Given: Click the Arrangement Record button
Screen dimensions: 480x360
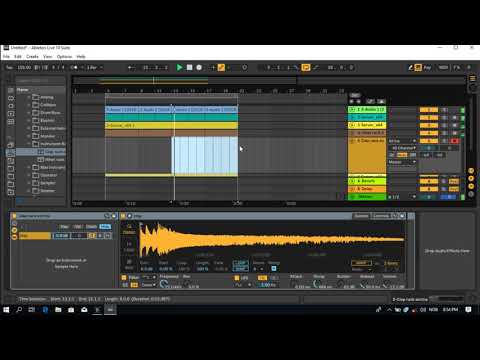Looking at the screenshot, I should point(199,68).
